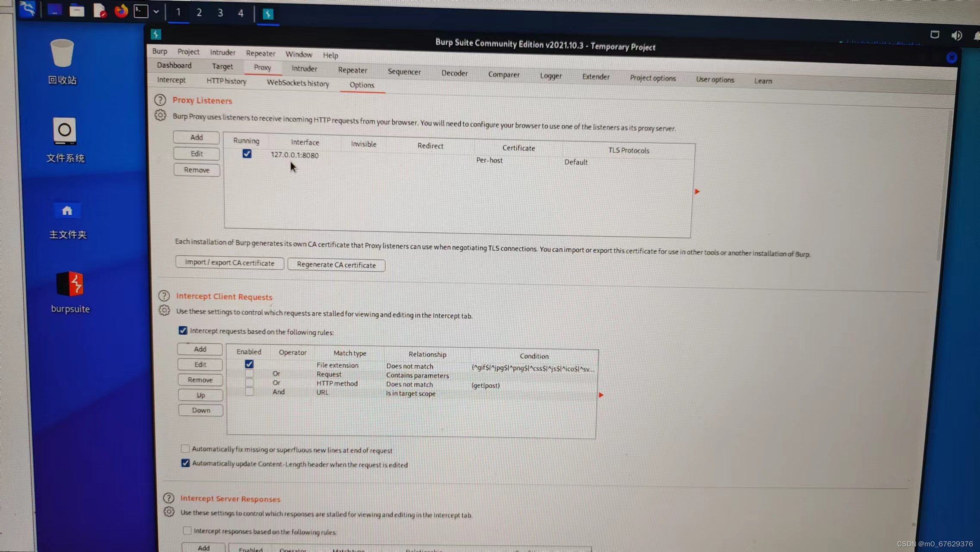Click the Intercept Server Responses gear icon

point(169,512)
